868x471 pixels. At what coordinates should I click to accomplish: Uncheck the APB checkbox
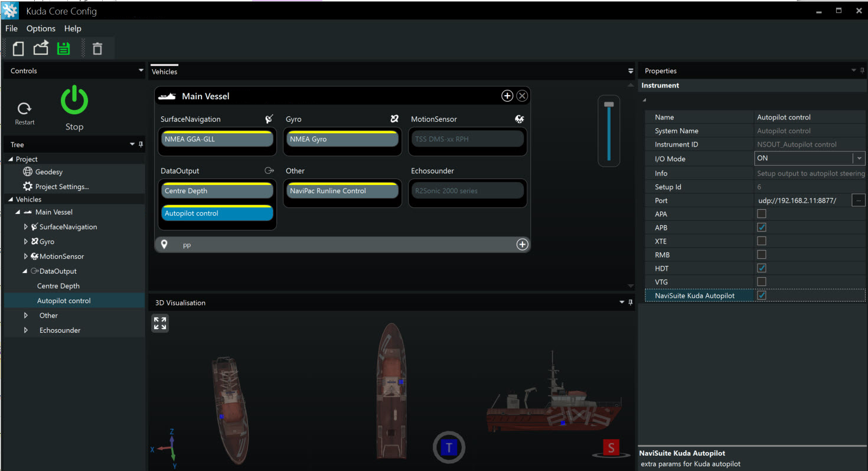coord(762,227)
